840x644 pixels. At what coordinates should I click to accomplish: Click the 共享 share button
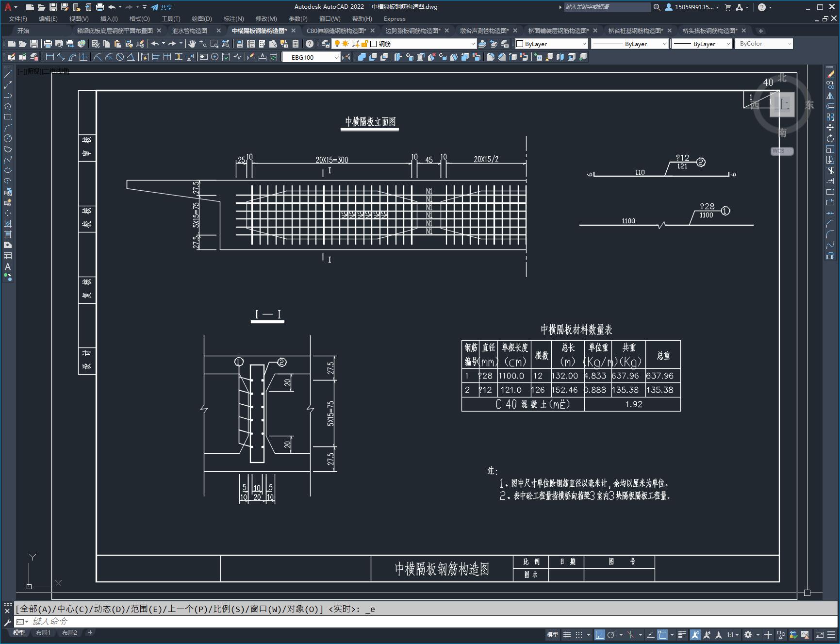pos(162,7)
